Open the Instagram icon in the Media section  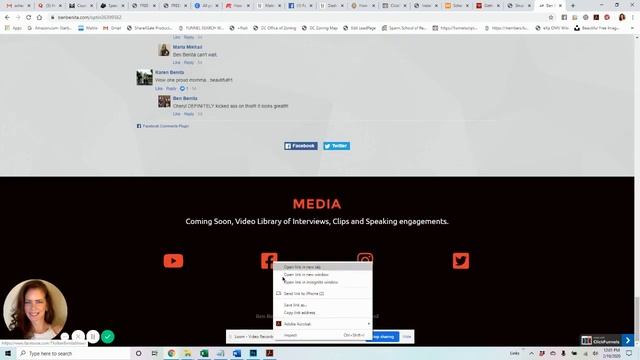point(365,257)
